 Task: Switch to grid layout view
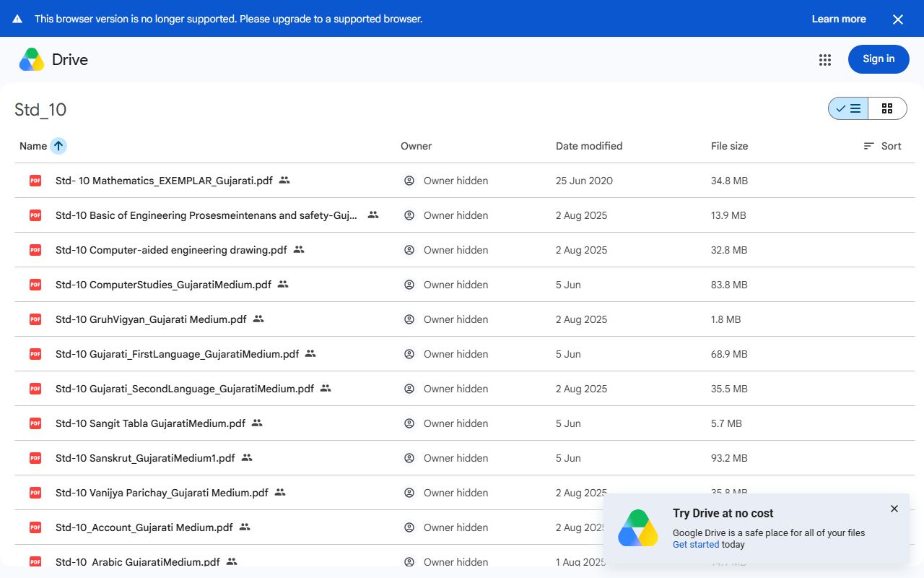(x=887, y=108)
